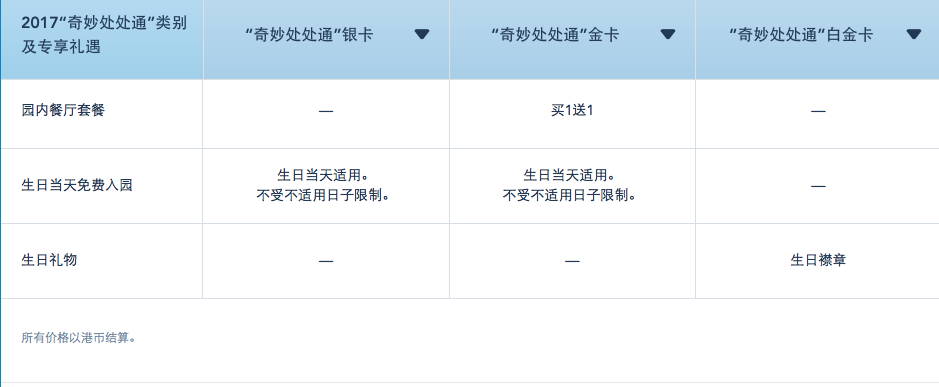This screenshot has height=387, width=939.
Task: Click the 买1送1 cell under 金卡
Action: [x=572, y=111]
